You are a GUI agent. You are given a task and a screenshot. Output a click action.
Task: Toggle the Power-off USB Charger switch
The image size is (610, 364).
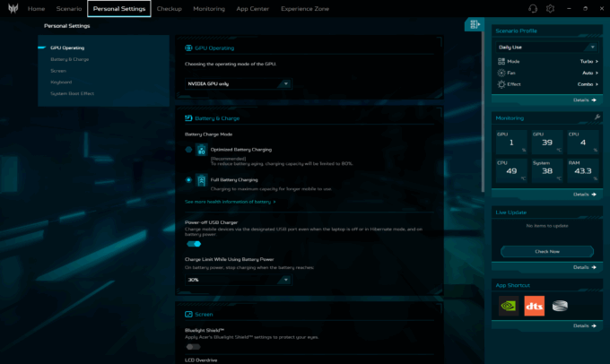click(x=194, y=244)
